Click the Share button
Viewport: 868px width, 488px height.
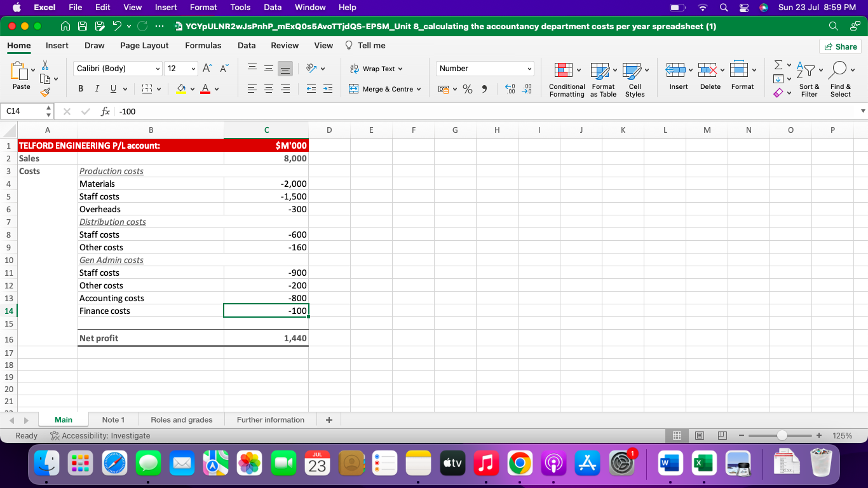click(840, 45)
